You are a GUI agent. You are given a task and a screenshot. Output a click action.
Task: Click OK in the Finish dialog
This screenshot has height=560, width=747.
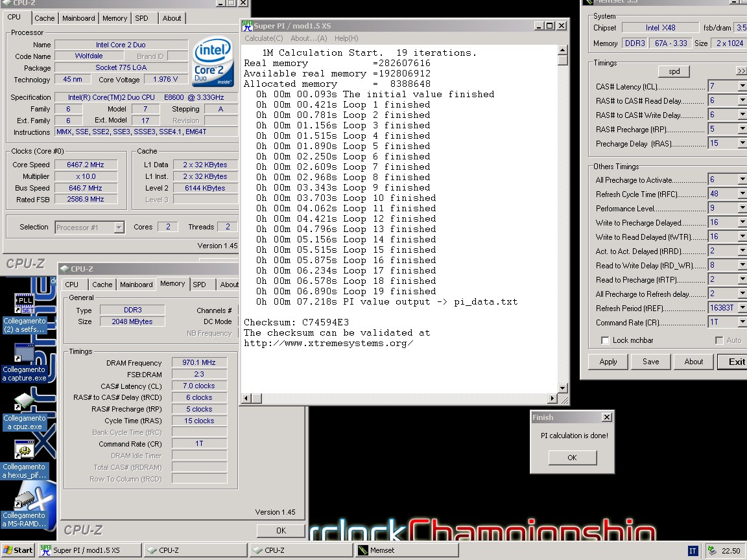point(572,458)
